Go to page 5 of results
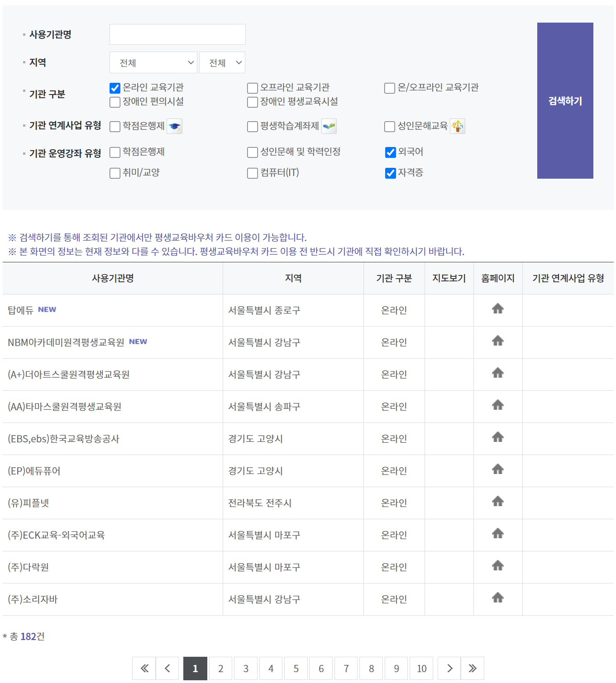The image size is (616, 683). pyautogui.click(x=296, y=668)
